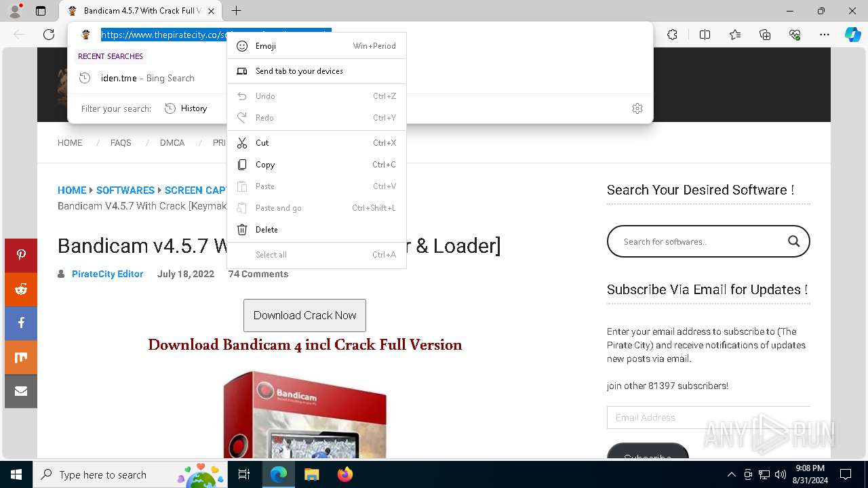The width and height of the screenshot is (868, 488).
Task: Open the Copilot sidebar icon
Action: (852, 35)
